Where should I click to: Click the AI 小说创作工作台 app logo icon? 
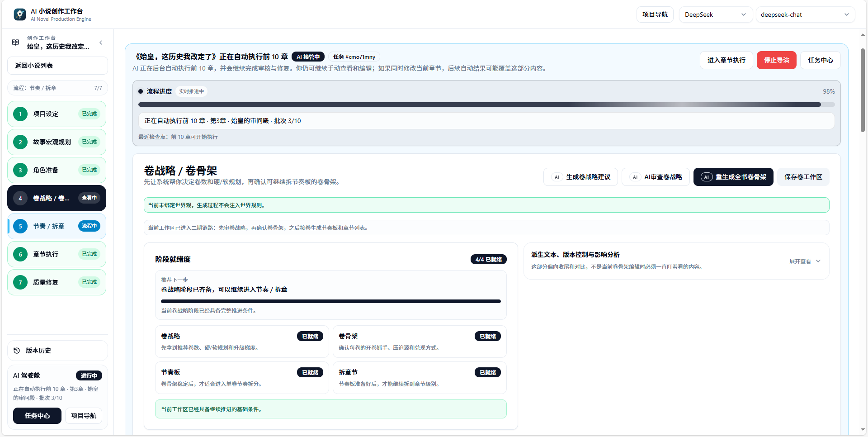[x=19, y=14]
